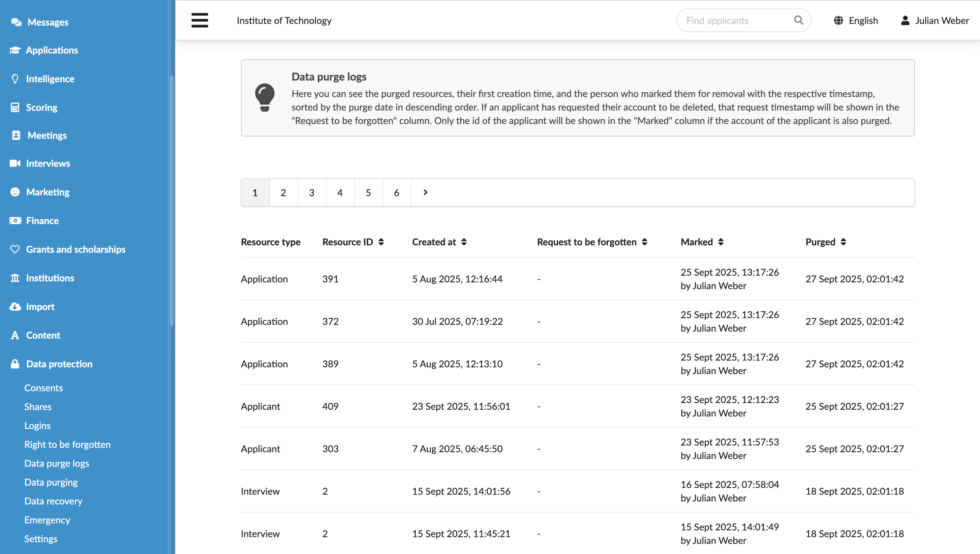The height and width of the screenshot is (554, 980).
Task: Click the user profile icon
Action: click(x=905, y=21)
